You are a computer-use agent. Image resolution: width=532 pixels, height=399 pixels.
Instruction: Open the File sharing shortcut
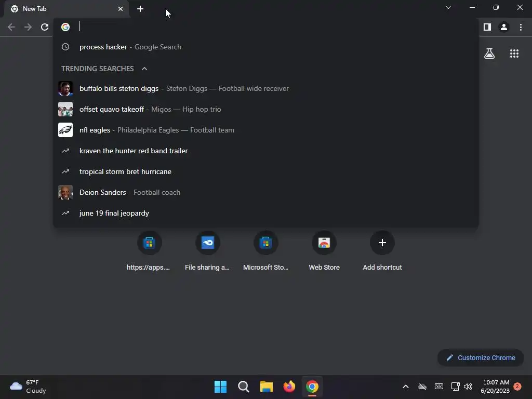click(207, 251)
